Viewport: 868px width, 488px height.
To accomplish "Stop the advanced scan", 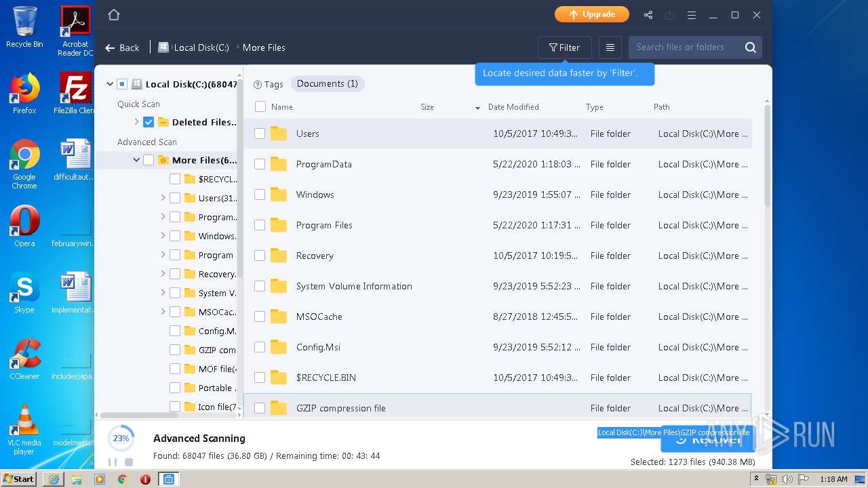I will point(129,462).
